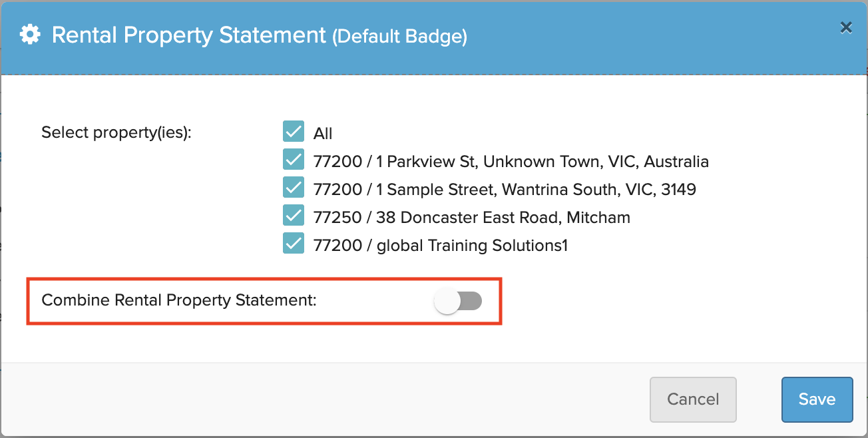The width and height of the screenshot is (868, 438).
Task: Click the Combine Rental Property Statement label
Action: 179,300
